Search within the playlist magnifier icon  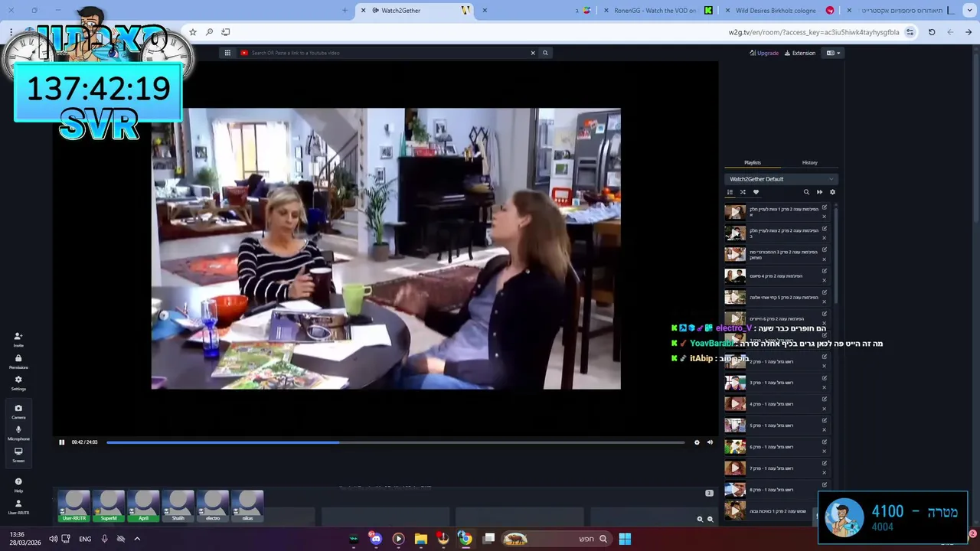(806, 192)
